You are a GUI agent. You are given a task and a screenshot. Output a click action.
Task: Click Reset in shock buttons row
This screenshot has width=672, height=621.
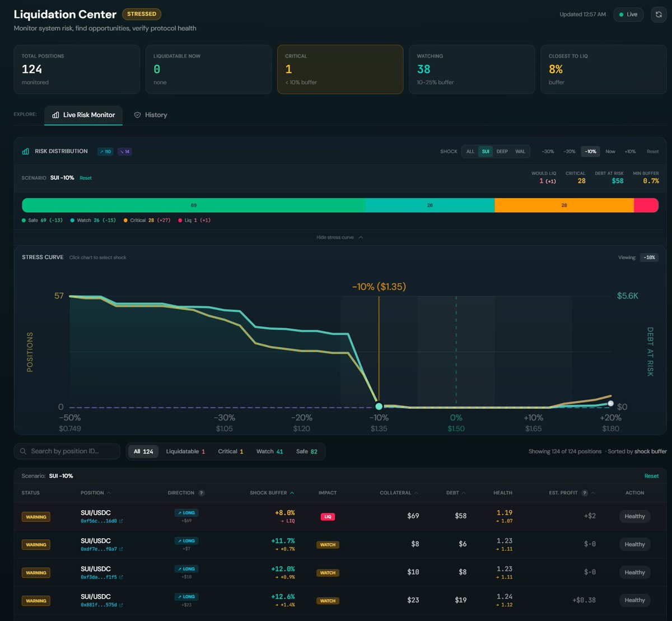pyautogui.click(x=653, y=151)
